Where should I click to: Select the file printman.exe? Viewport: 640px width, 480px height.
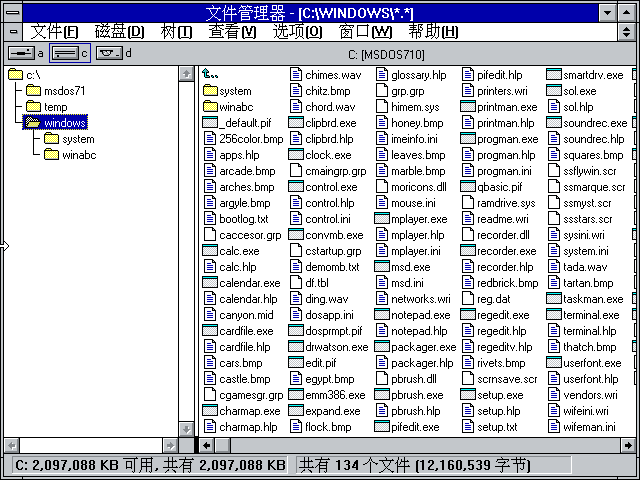point(499,107)
